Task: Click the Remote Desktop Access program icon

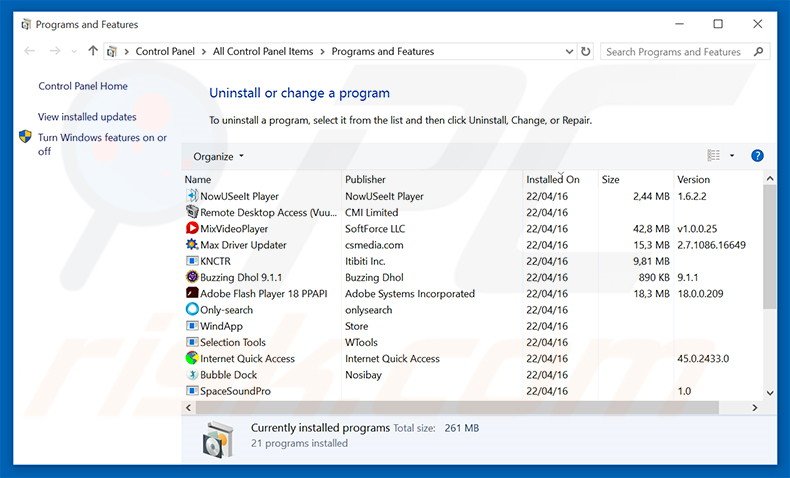Action: tap(192, 212)
